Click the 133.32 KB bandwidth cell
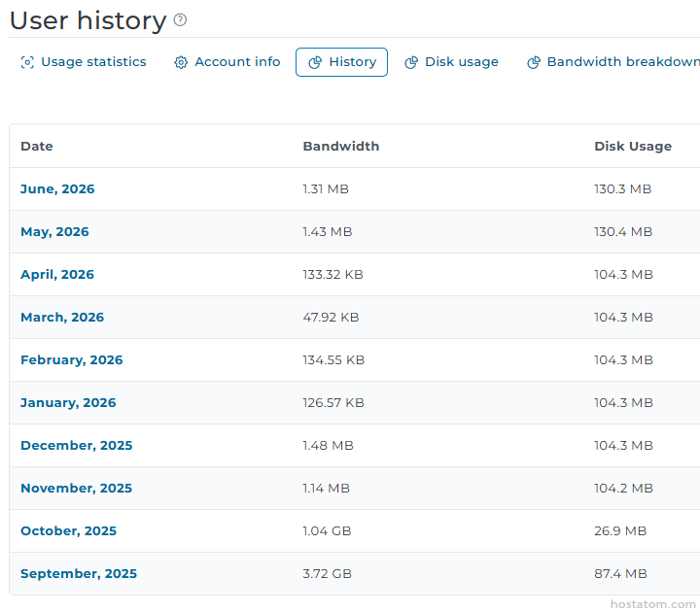Viewport: 700px width, 612px height. [x=333, y=274]
